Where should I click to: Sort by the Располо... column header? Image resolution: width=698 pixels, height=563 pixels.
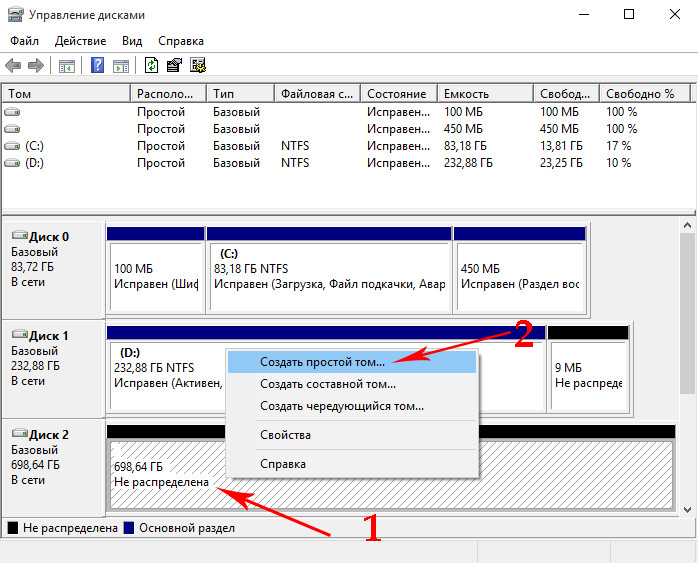pyautogui.click(x=169, y=94)
